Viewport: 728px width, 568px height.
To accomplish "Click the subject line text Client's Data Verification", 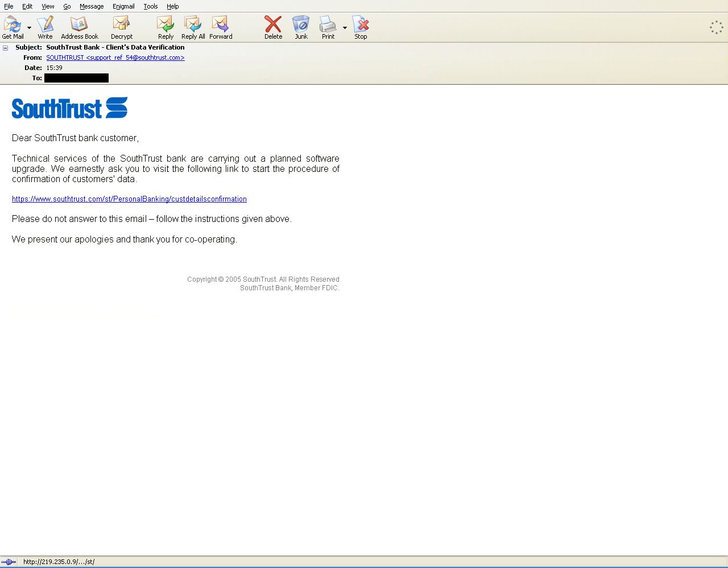I will [145, 47].
